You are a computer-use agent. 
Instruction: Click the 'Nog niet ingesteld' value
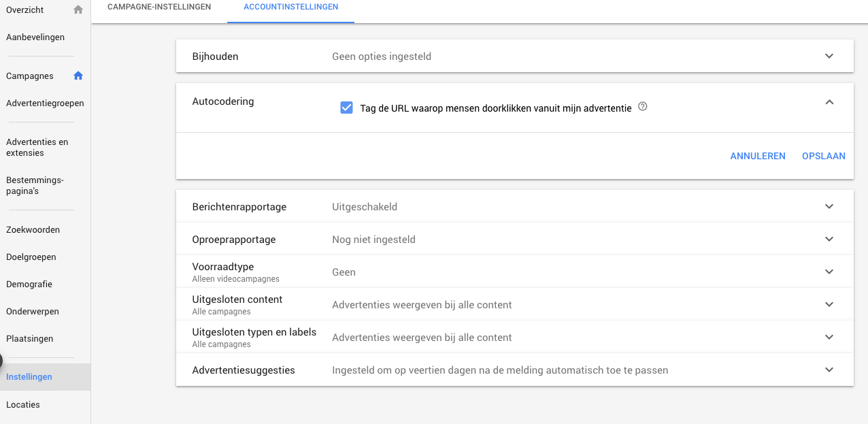373,240
